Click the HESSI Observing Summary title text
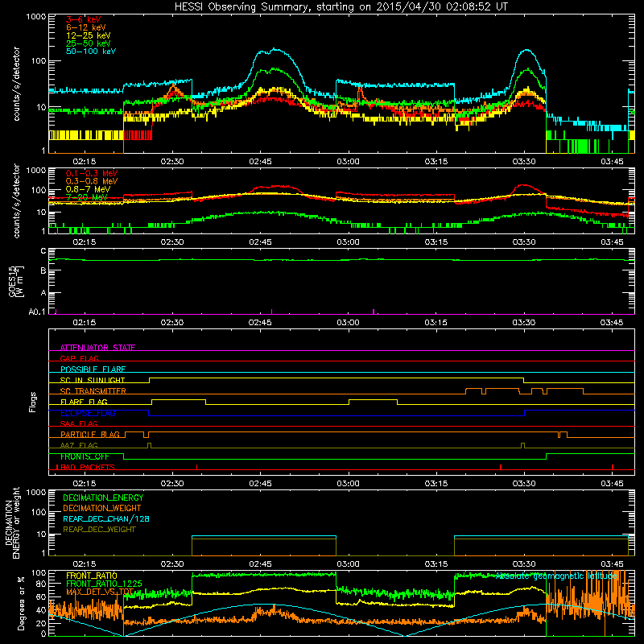This screenshot has width=644, height=644. click(341, 7)
